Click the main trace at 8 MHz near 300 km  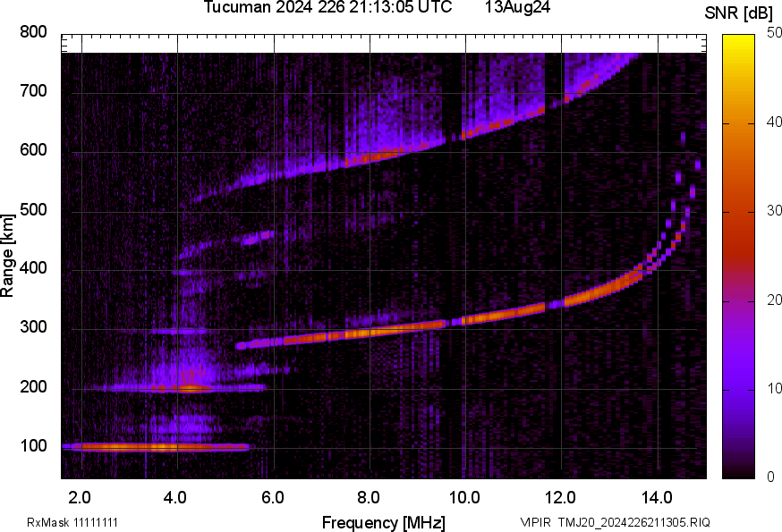pyautogui.click(x=369, y=332)
